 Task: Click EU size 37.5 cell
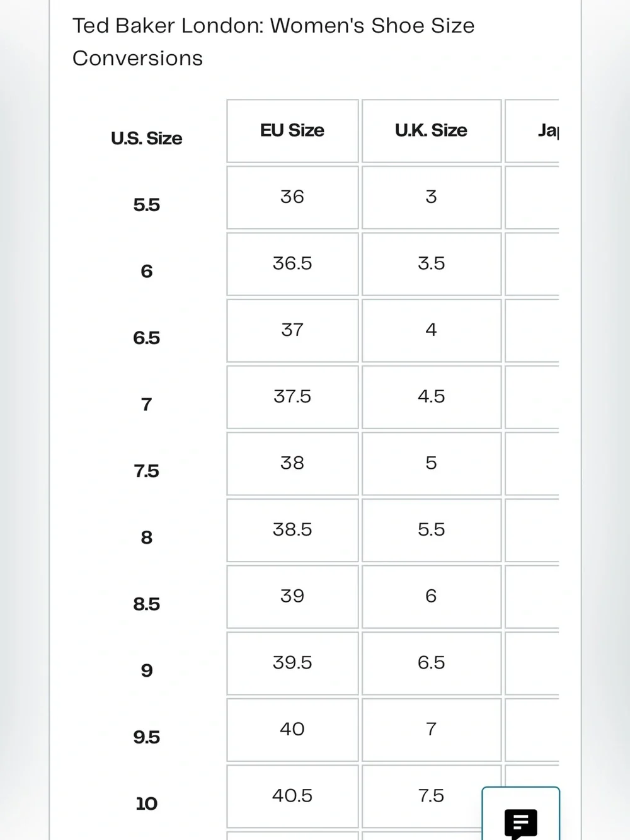tap(292, 396)
